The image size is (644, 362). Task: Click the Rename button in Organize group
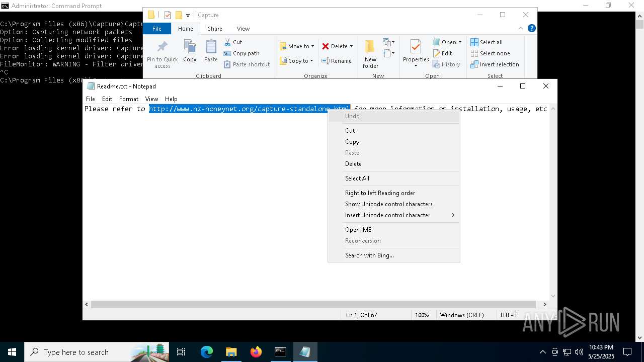coord(337,61)
